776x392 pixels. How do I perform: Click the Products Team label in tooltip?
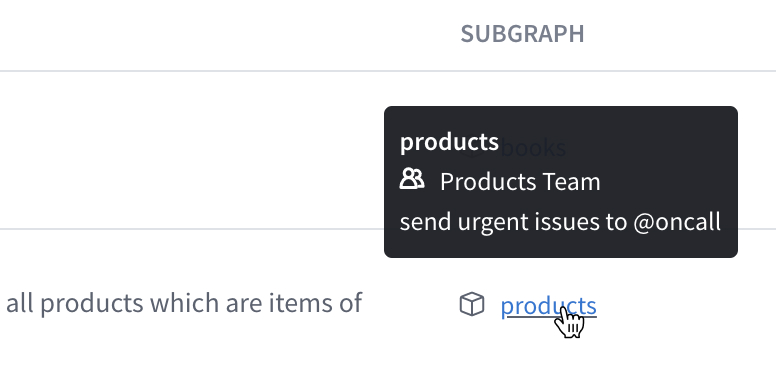tap(520, 182)
